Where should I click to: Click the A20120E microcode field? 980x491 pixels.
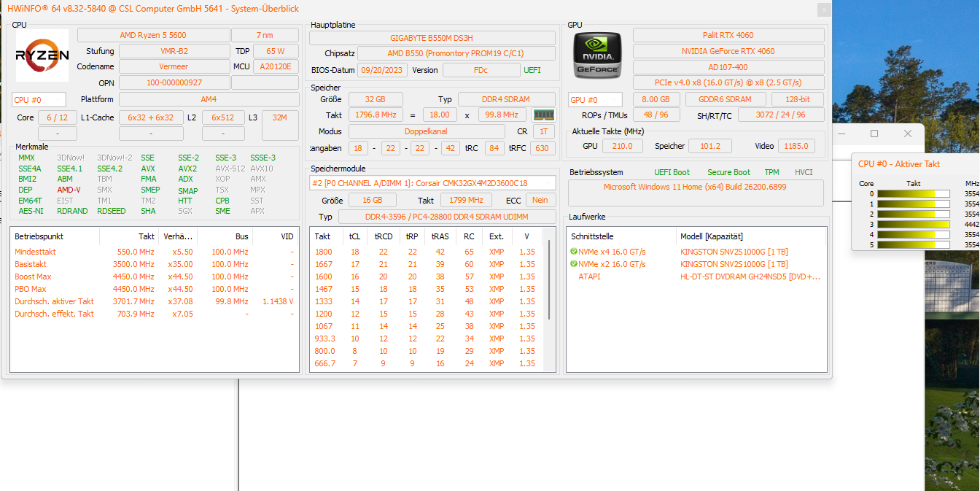(276, 66)
